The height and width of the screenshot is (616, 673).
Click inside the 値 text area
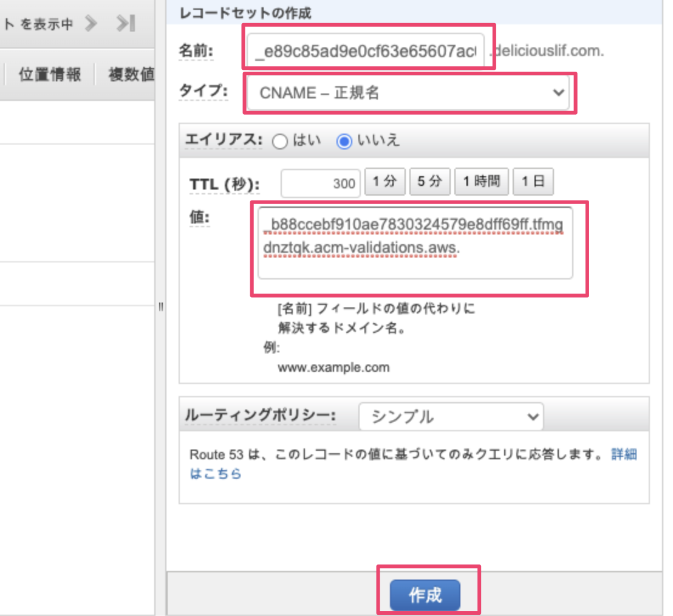pos(415,243)
